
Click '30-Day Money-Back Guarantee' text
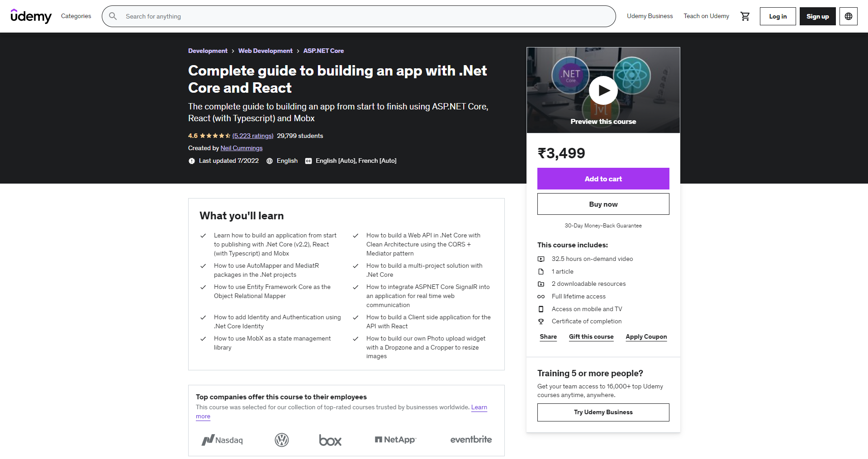point(603,226)
